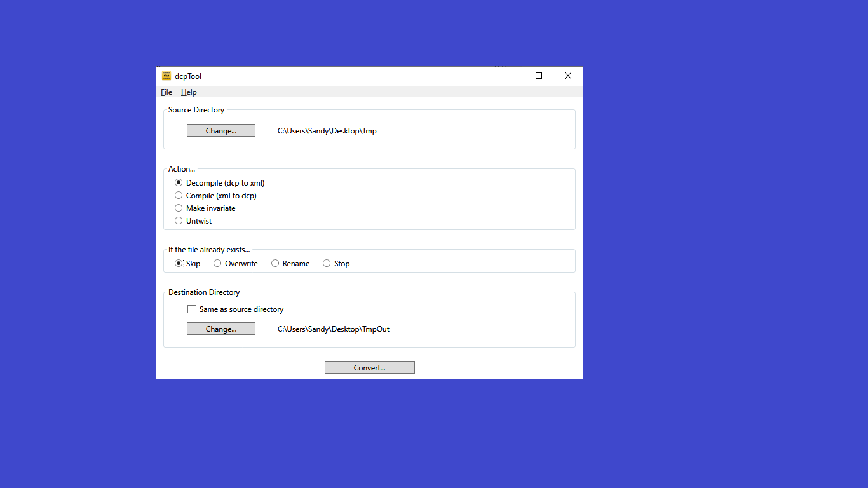
Task: Pick Rename if file exists
Action: coord(290,264)
